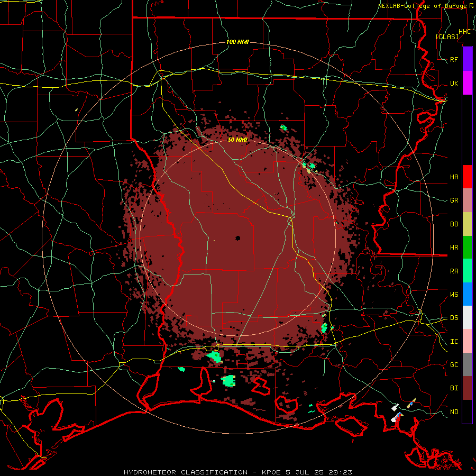Click the 'WS' legend label

[x=454, y=294]
